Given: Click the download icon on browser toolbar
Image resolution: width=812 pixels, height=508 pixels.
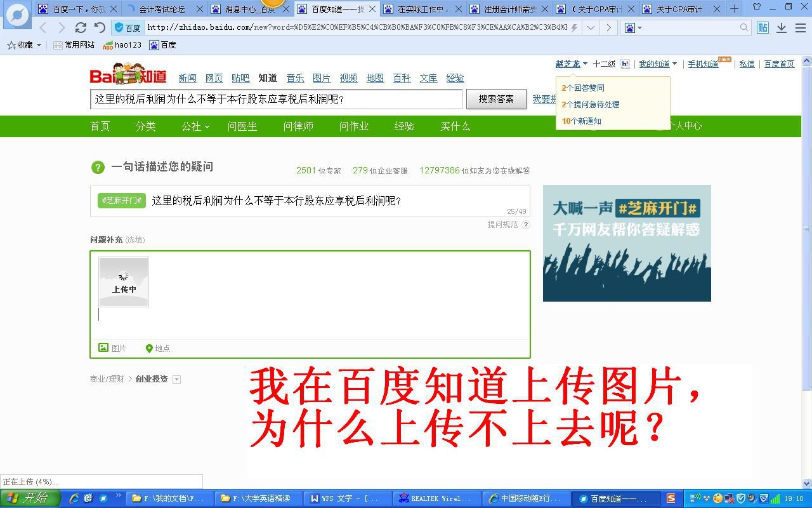Looking at the screenshot, I should 782,28.
